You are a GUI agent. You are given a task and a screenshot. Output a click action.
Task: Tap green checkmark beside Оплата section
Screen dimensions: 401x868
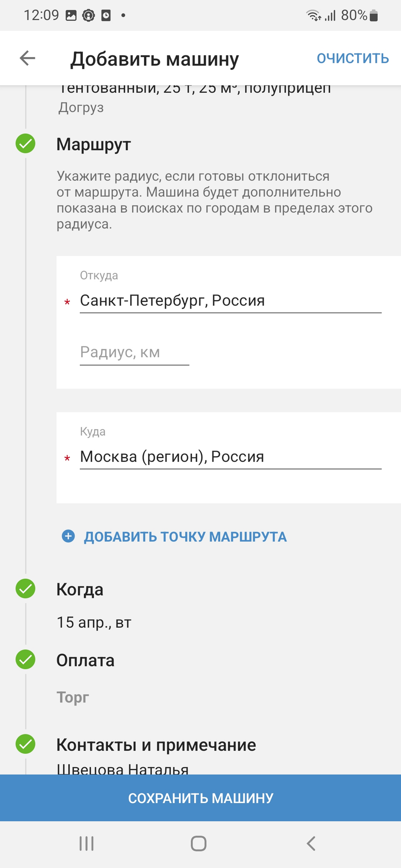coord(26,659)
